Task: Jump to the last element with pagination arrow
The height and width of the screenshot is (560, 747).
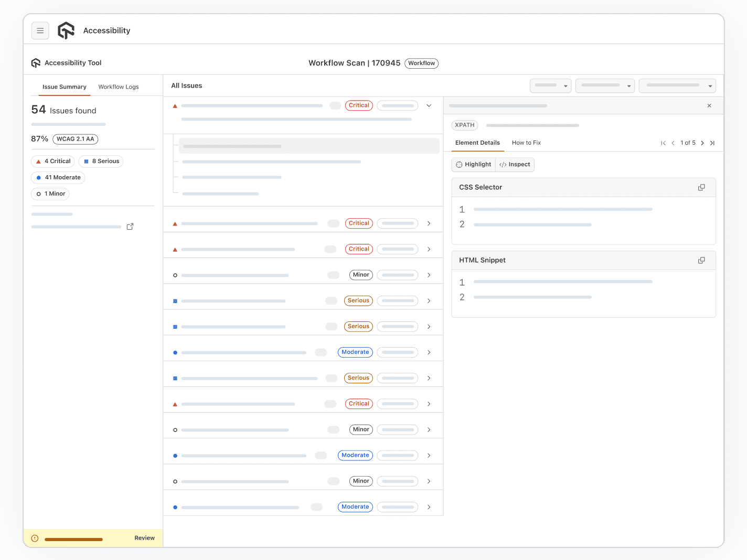Action: 712,143
